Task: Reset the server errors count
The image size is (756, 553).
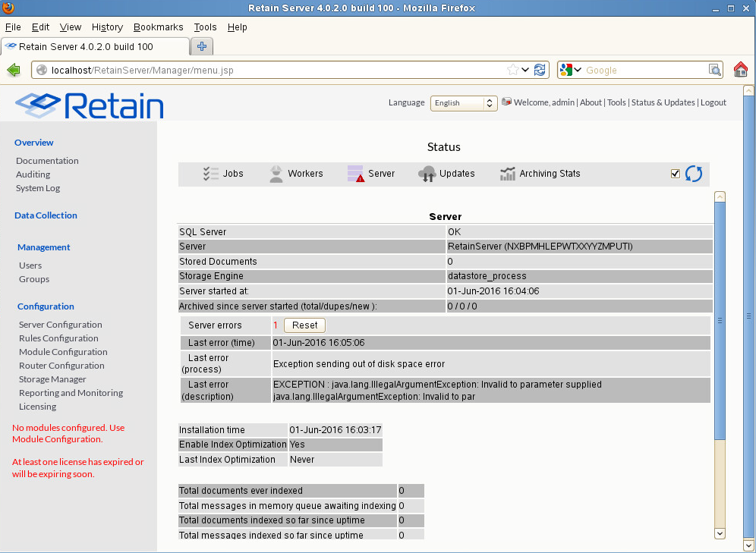Action: pyautogui.click(x=304, y=325)
